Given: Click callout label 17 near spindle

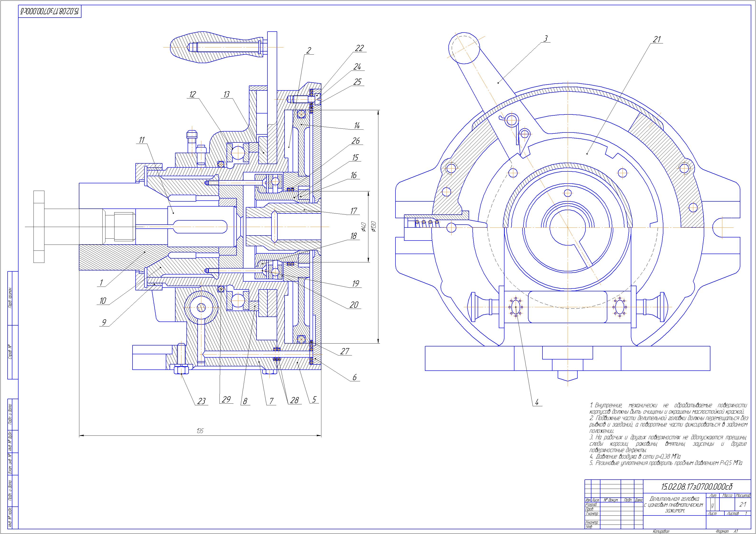Looking at the screenshot, I should point(354,211).
